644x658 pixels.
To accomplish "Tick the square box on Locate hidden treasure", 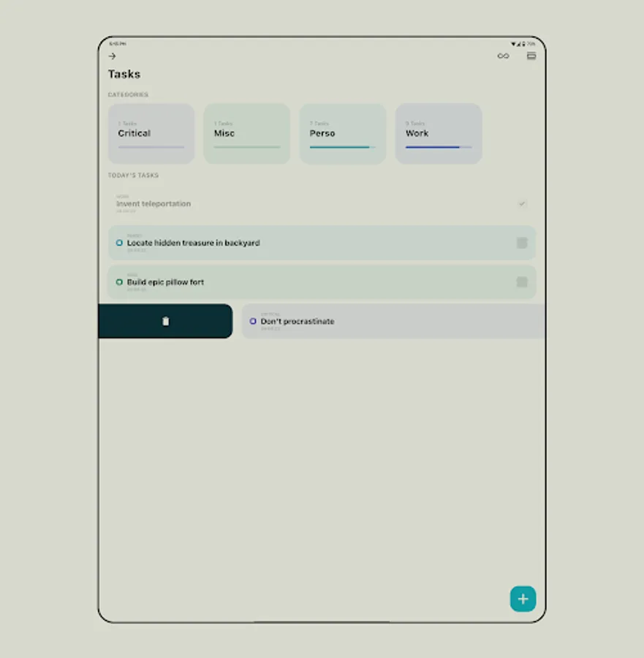I will pos(521,243).
